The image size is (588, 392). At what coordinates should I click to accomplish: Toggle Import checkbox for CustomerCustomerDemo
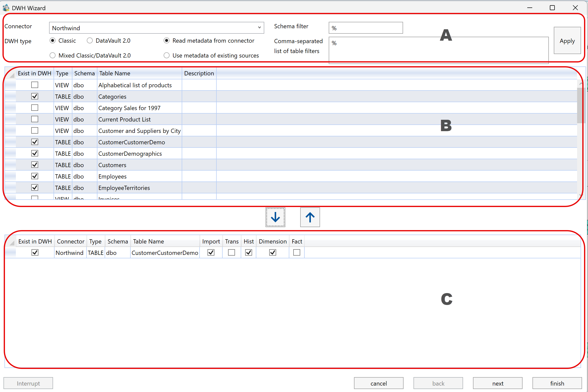[211, 252]
